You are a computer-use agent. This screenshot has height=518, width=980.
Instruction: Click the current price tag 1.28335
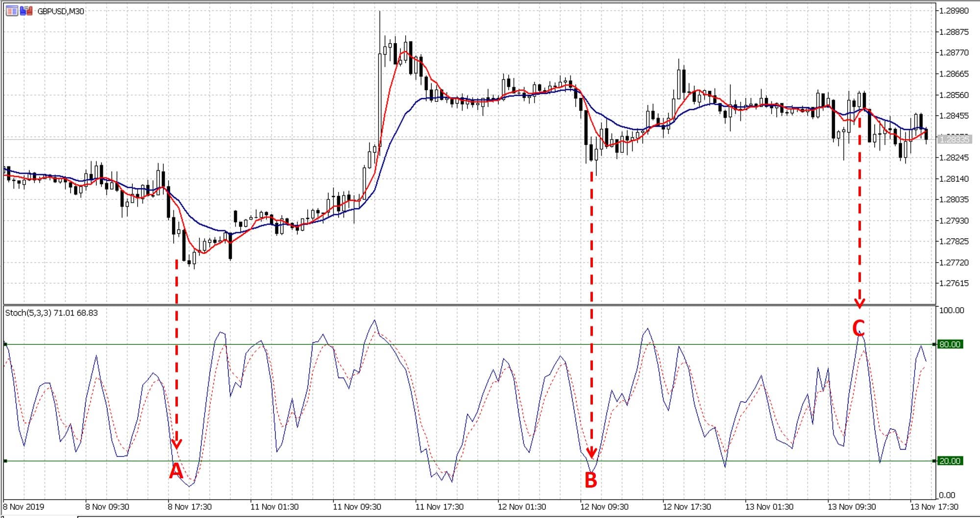point(954,140)
